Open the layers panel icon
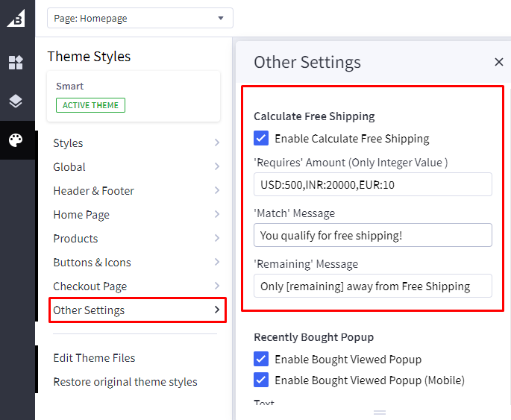This screenshot has width=511, height=420. pos(16,101)
